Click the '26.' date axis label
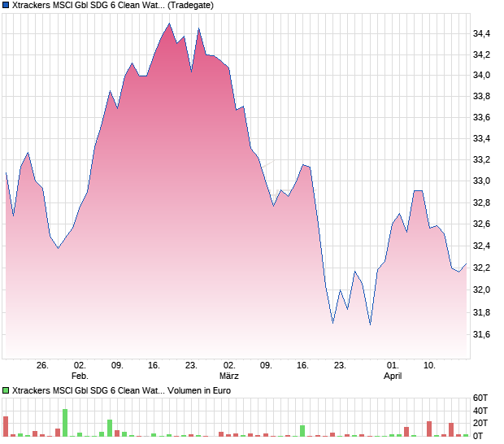The image size is (504, 444). [42, 366]
